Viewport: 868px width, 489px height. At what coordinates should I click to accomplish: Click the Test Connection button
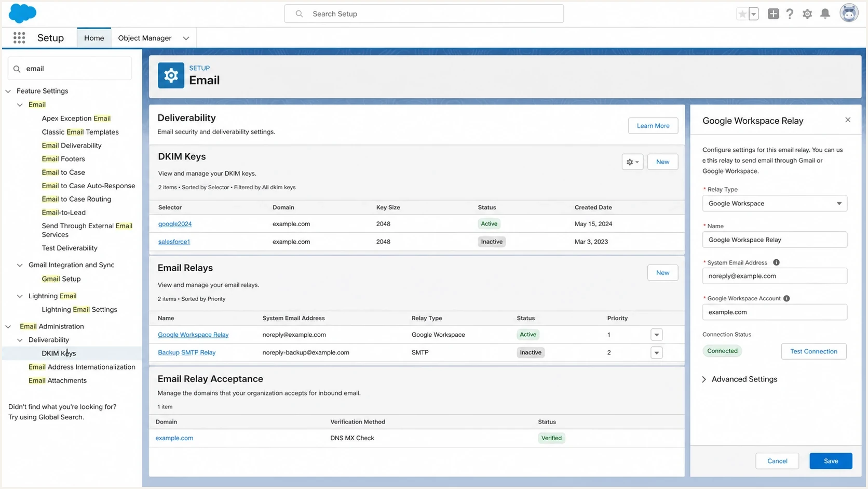pos(813,351)
